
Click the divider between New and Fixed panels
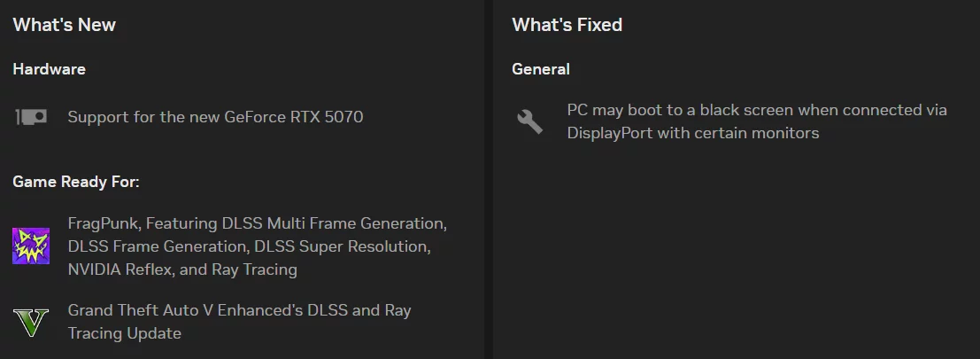(x=488, y=179)
